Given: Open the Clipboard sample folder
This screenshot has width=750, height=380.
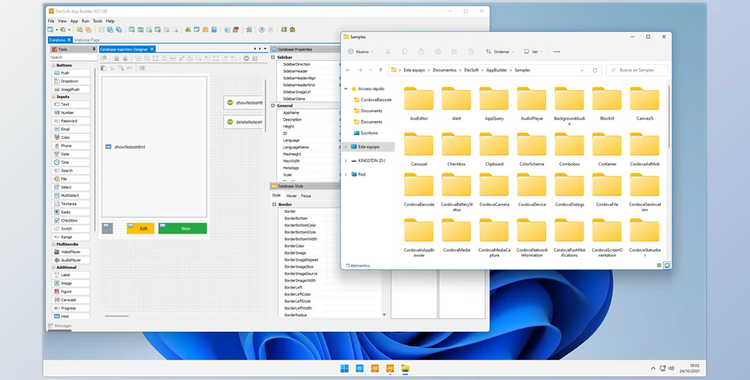Looking at the screenshot, I should [x=494, y=149].
